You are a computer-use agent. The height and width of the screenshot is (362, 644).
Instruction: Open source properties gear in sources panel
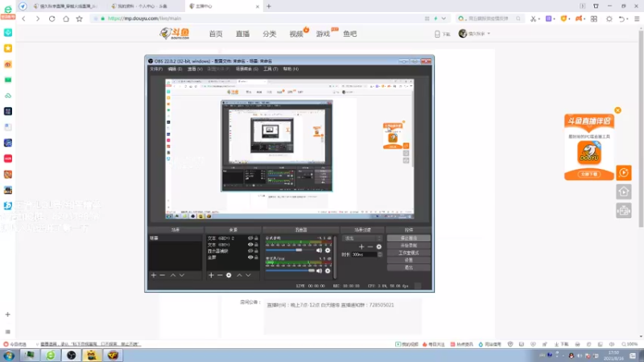point(229,275)
